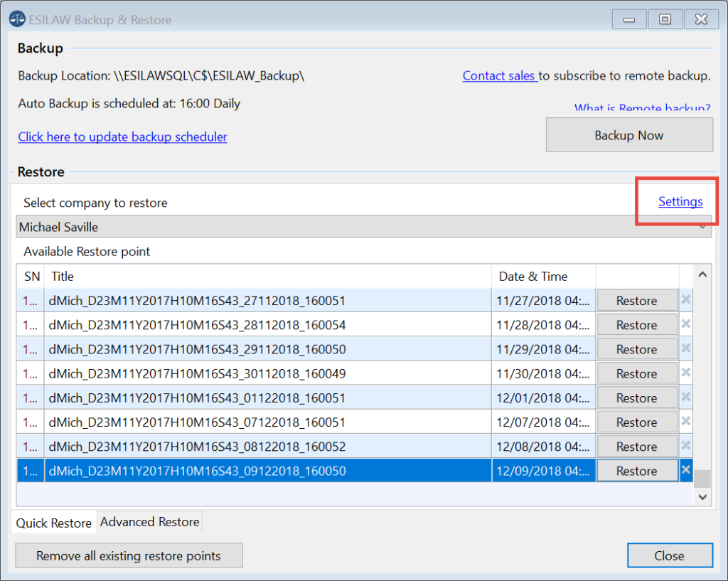Restore the 27112018_160051 backup
728x581 pixels.
(636, 301)
